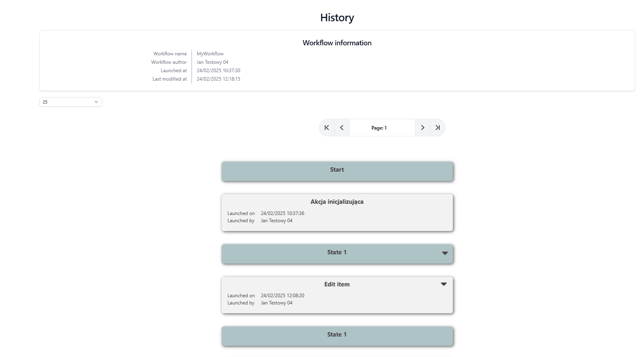Screen dimensions: 644x357
Task: Click the previous page arrow
Action: pyautogui.click(x=342, y=128)
